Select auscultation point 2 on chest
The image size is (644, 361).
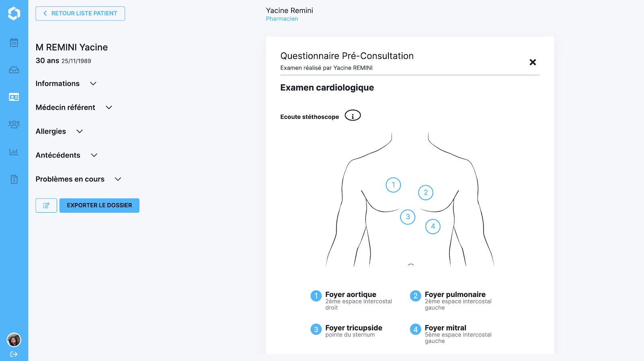point(426,193)
